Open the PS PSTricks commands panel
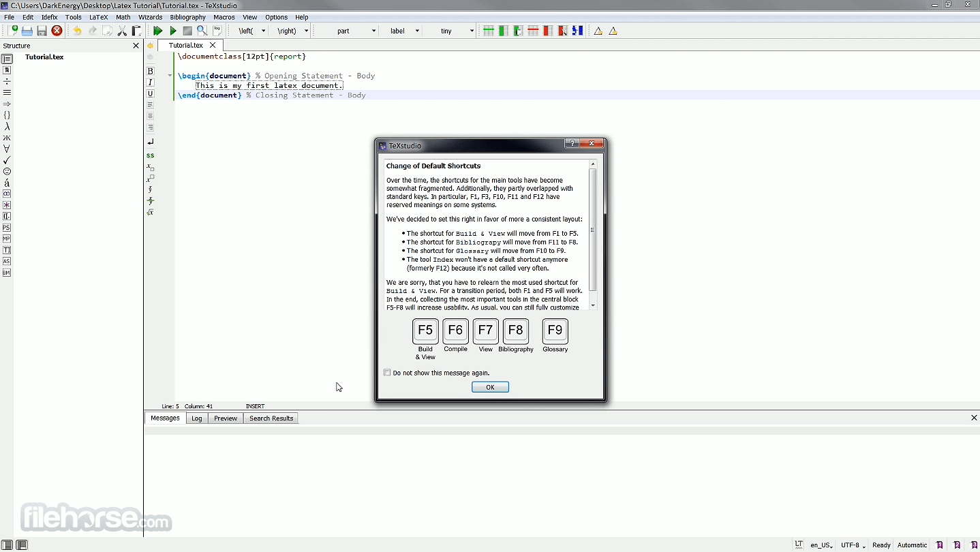Image resolution: width=980 pixels, height=552 pixels. (x=7, y=228)
